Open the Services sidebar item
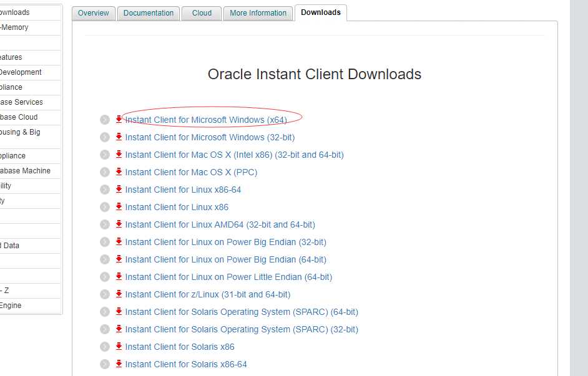Image resolution: width=588 pixels, height=376 pixels. (30, 103)
